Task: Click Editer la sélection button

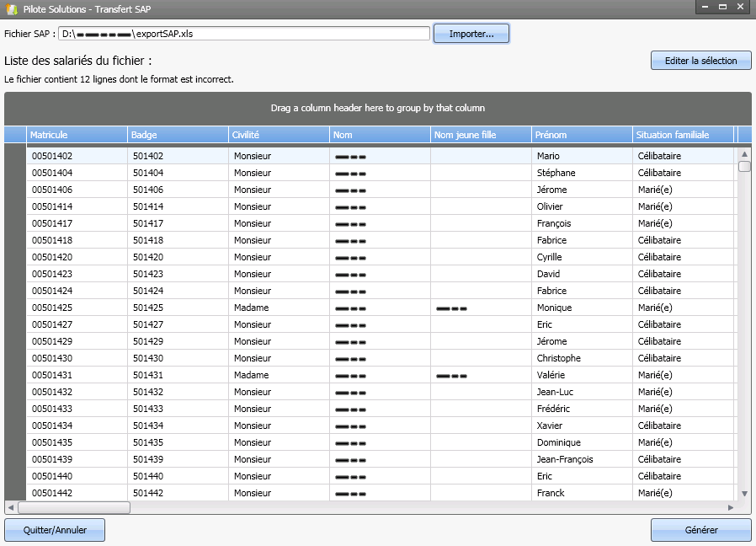Action: tap(700, 61)
